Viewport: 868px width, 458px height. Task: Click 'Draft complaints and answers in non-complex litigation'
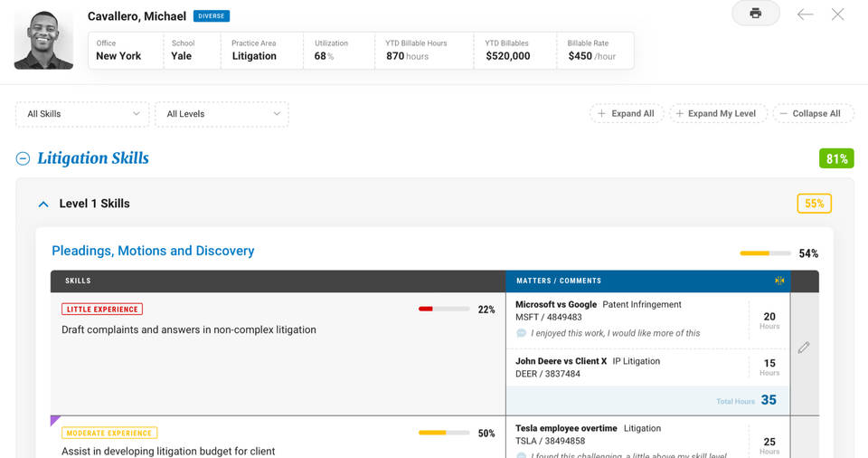pos(189,329)
